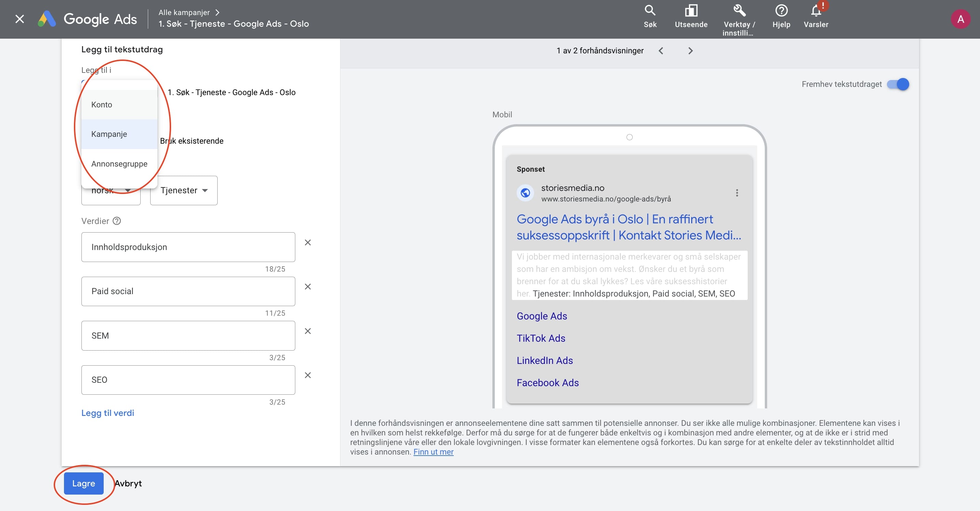This screenshot has width=980, height=511.
Task: Remove the Innholdsproduksjon value
Action: [308, 243]
